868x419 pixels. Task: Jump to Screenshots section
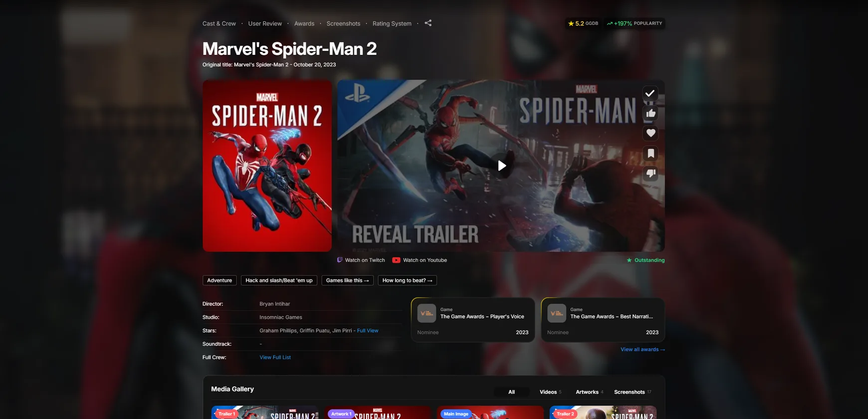pyautogui.click(x=343, y=23)
